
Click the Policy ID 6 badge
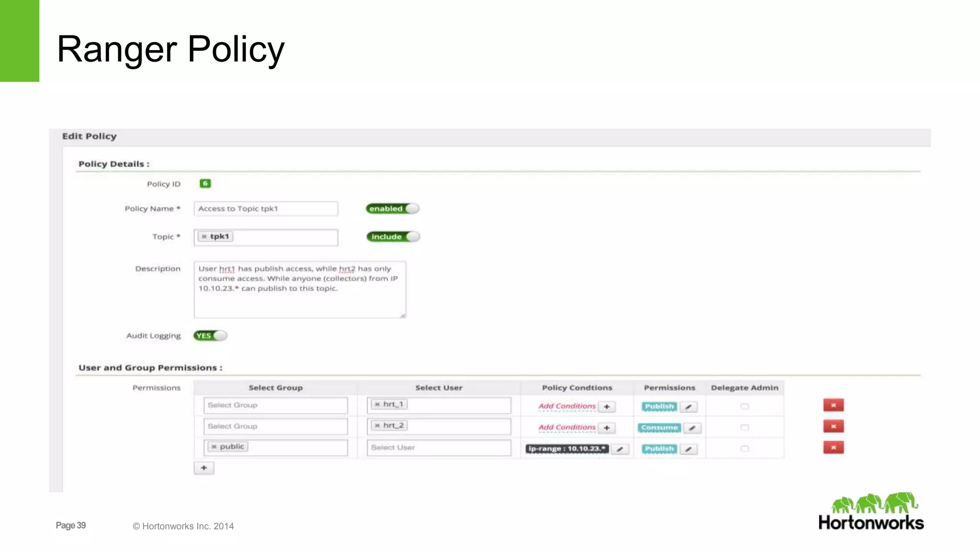(x=205, y=184)
